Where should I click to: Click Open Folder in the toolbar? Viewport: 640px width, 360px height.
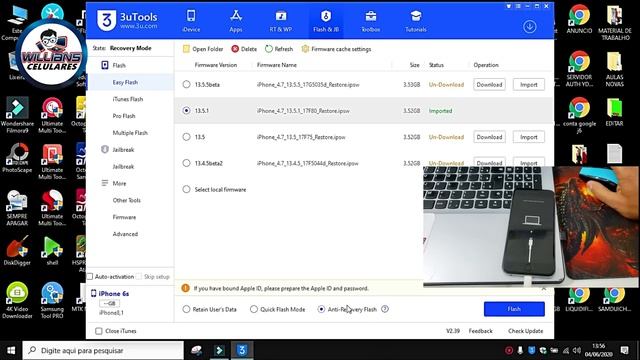pos(203,49)
